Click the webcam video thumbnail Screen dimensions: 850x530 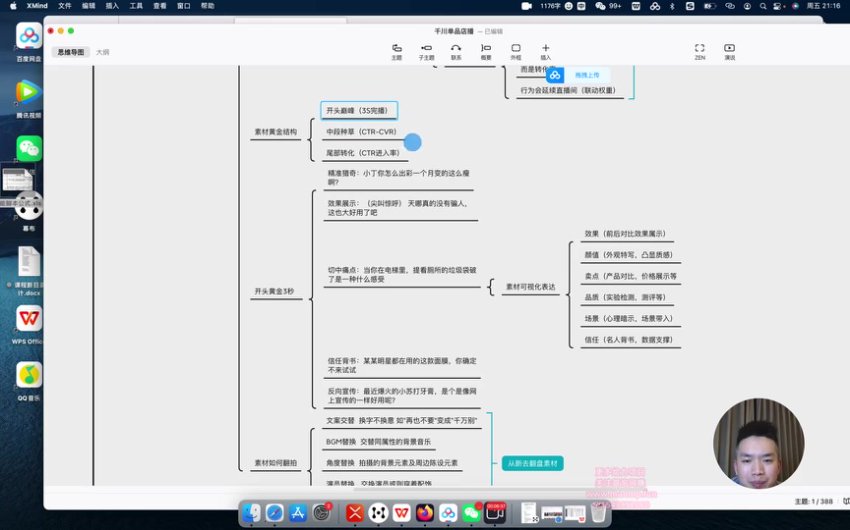coord(759,443)
